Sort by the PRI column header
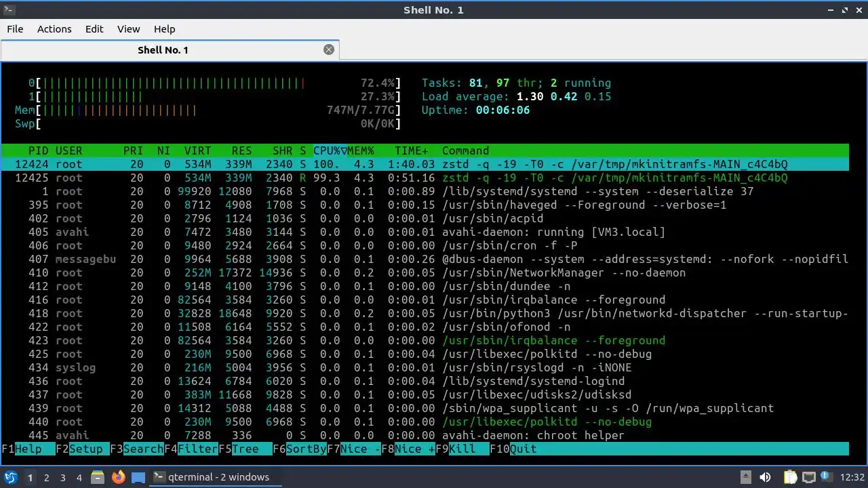Viewport: 868px width, 488px height. tap(134, 150)
